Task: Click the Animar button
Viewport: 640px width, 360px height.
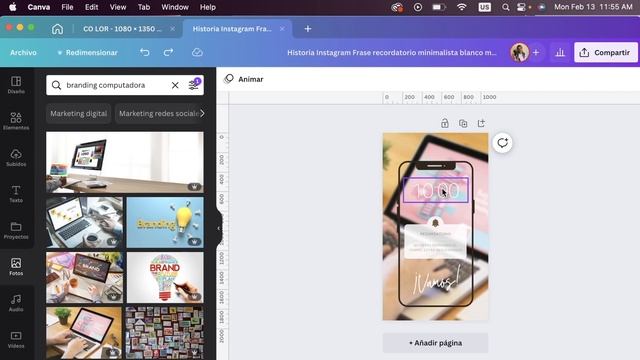Action: [244, 79]
